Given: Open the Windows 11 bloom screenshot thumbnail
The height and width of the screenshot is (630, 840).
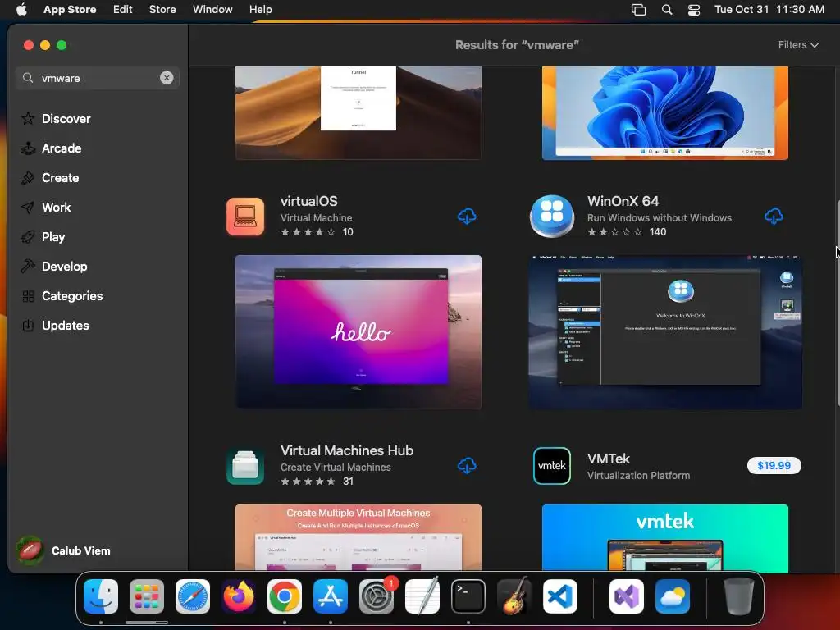Looking at the screenshot, I should pyautogui.click(x=664, y=113).
